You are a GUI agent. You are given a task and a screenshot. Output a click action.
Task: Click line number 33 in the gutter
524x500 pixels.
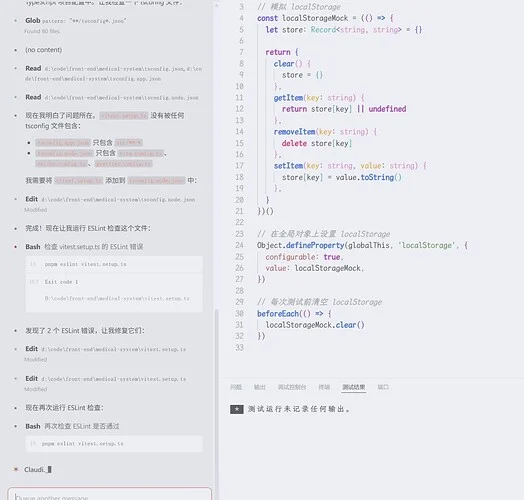[x=239, y=348]
